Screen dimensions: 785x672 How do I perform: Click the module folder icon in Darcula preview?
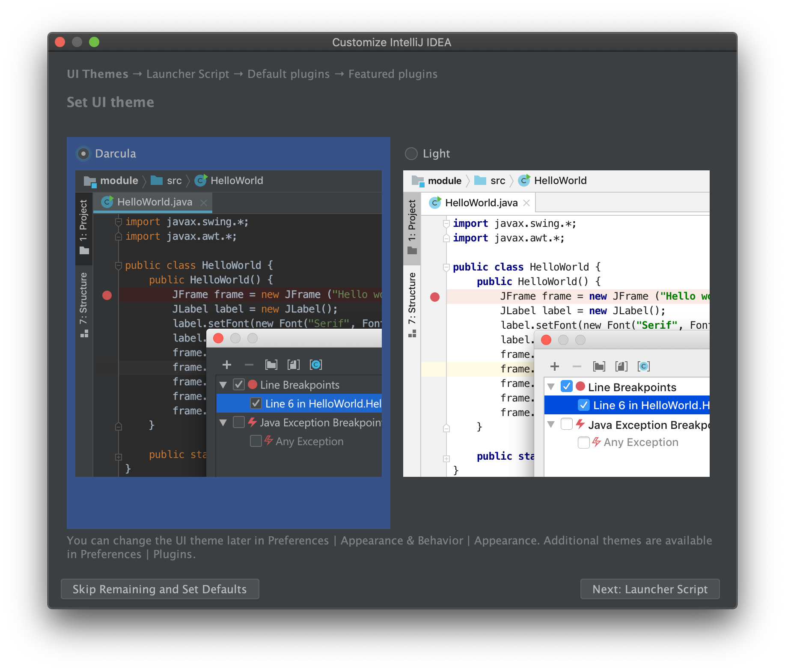point(90,181)
